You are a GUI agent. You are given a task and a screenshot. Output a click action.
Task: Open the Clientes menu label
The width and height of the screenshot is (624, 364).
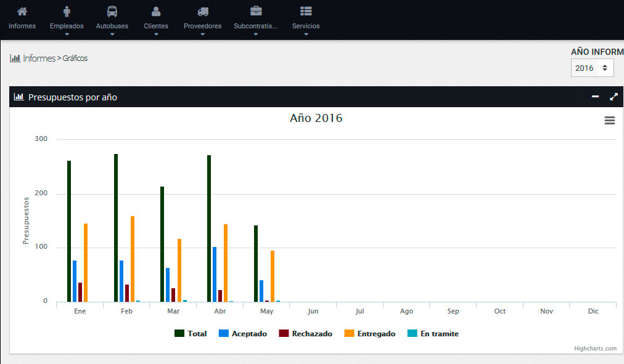(156, 26)
